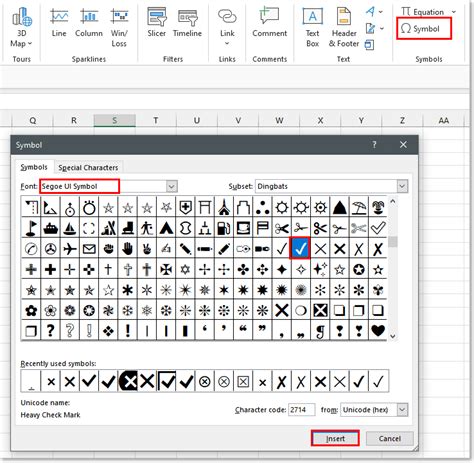
Task: Select the ferry boat symbol in grid
Action: pos(50,228)
